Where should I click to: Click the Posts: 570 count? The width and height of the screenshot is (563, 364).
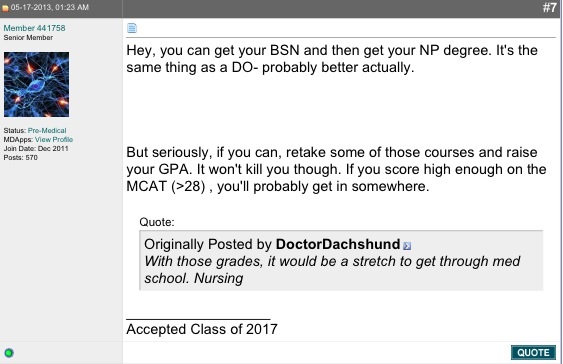[x=20, y=157]
